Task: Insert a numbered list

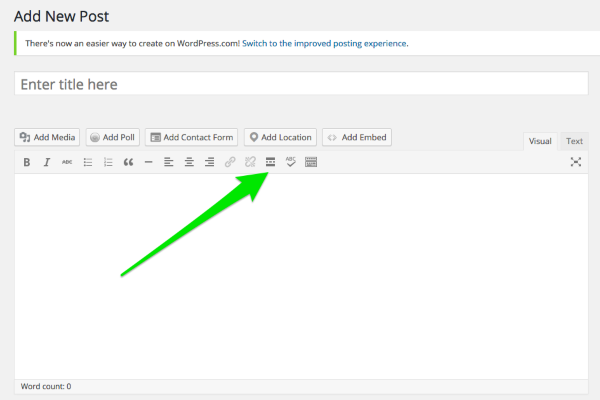Action: [x=108, y=162]
